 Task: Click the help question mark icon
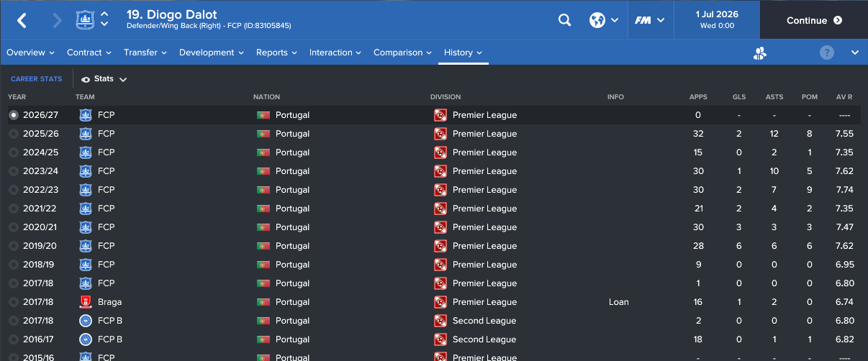coord(827,52)
